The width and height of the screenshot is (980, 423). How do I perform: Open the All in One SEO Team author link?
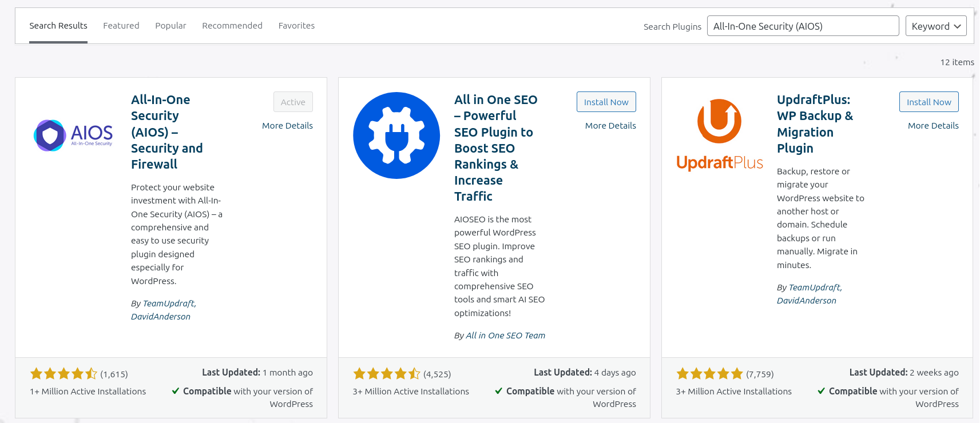tap(505, 336)
